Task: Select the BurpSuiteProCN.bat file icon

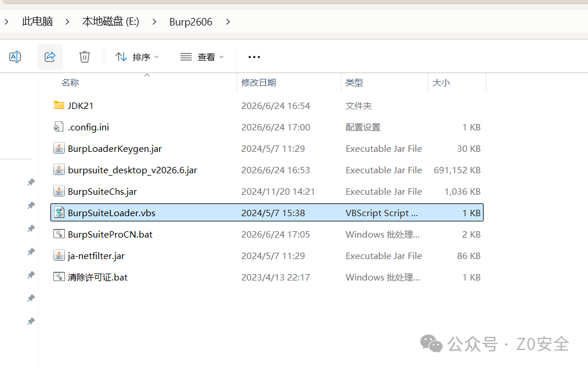Action: pyautogui.click(x=59, y=234)
